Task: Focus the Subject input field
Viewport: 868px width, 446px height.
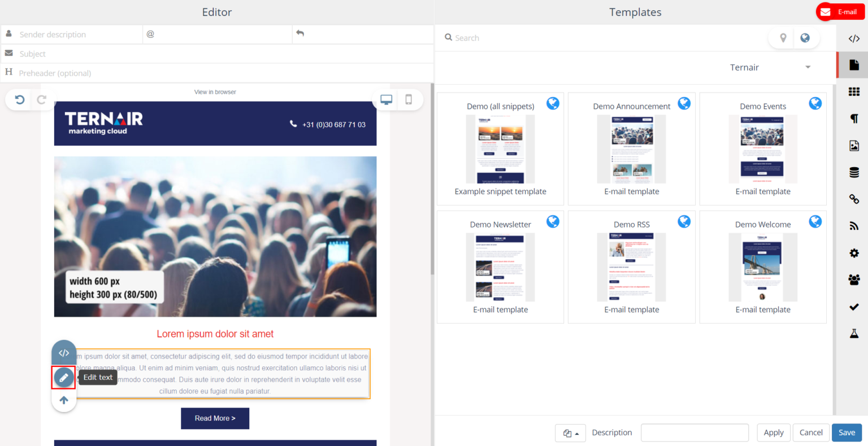Action: (x=217, y=54)
